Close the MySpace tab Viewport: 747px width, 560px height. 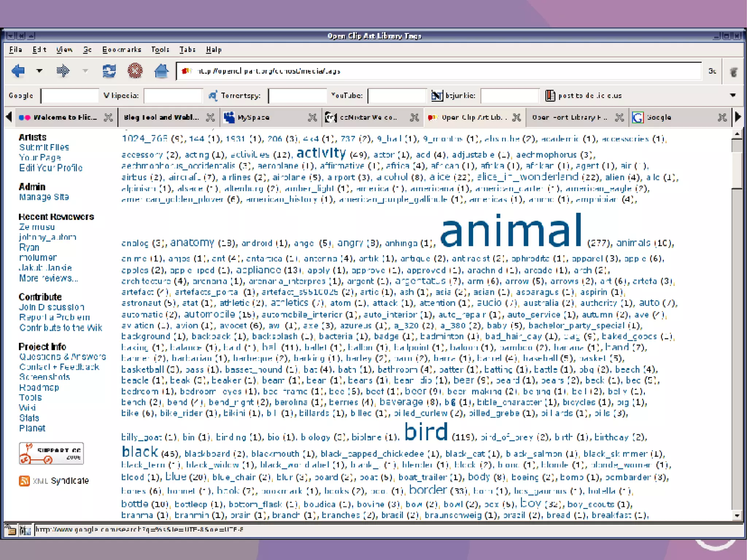click(312, 117)
